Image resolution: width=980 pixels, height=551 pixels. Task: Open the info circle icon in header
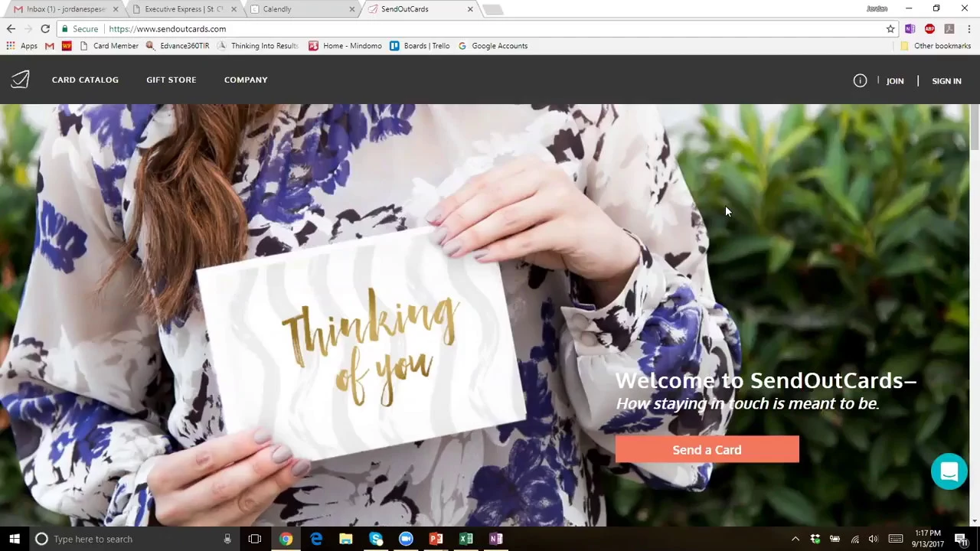pos(860,80)
